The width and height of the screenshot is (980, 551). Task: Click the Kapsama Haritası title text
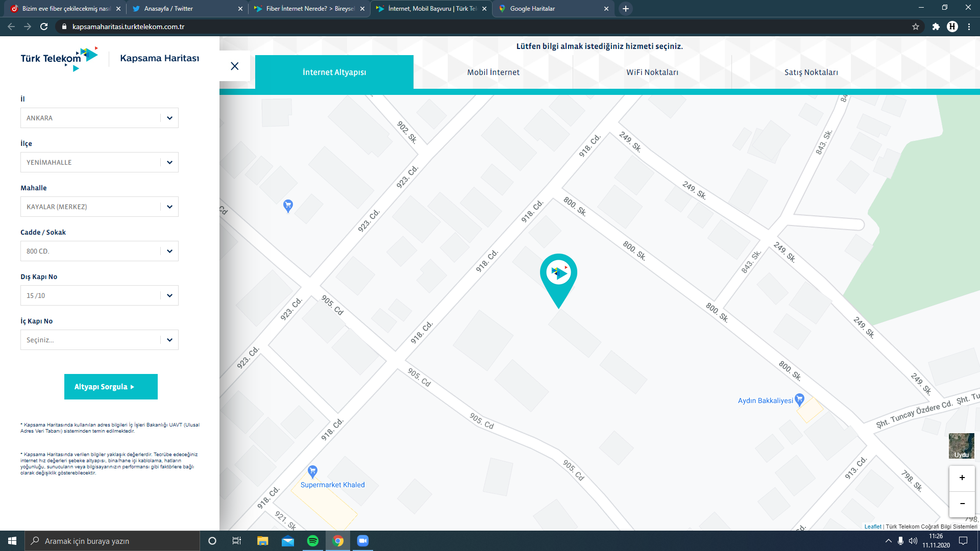[x=160, y=58]
